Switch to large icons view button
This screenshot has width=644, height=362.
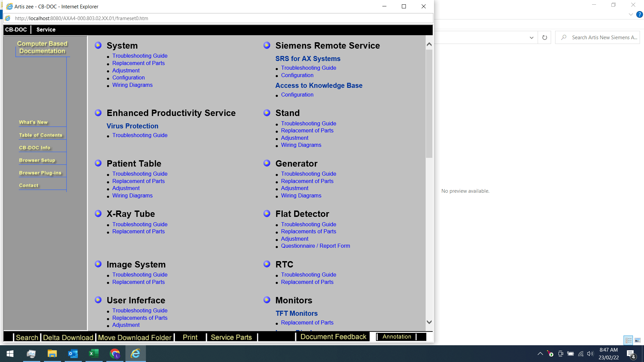[x=637, y=340]
